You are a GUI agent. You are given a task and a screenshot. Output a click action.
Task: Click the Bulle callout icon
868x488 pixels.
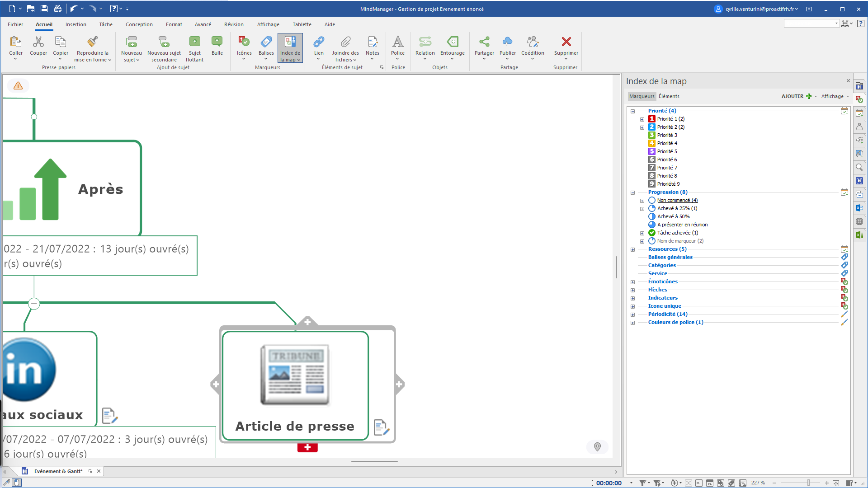pos(217,42)
